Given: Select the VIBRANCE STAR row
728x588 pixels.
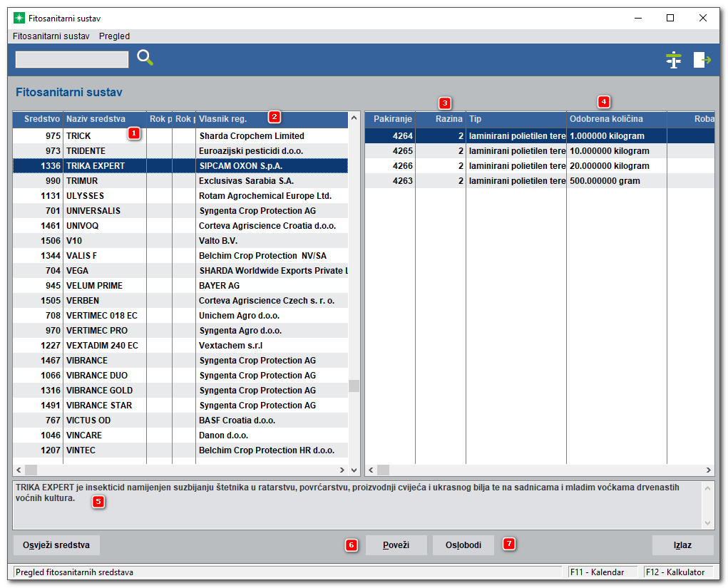Looking at the screenshot, I should tap(180, 405).
